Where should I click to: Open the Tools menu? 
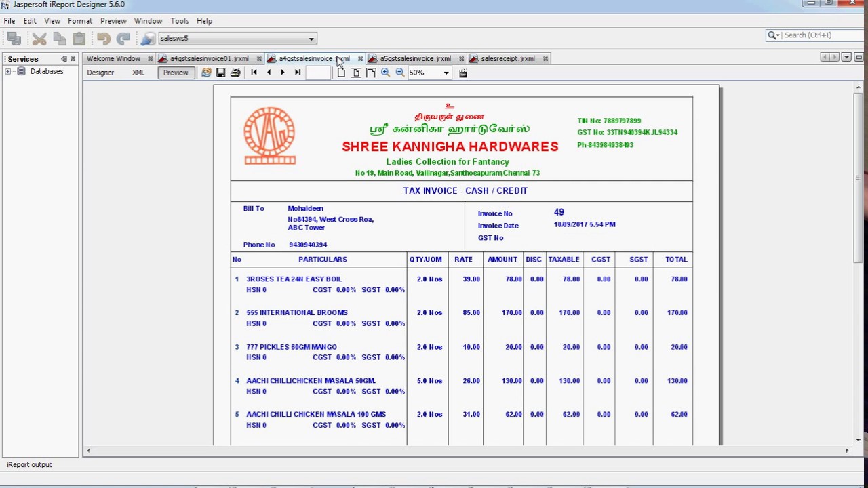[x=180, y=21]
